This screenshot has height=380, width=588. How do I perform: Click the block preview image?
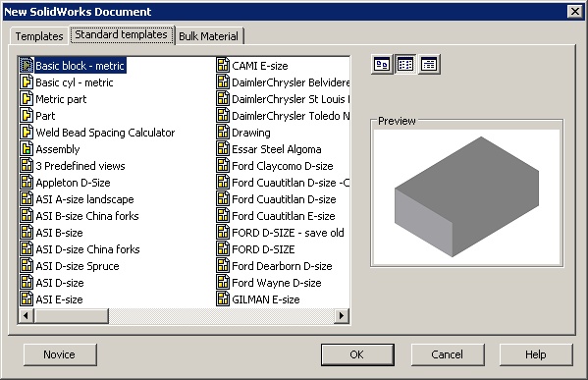click(x=466, y=197)
